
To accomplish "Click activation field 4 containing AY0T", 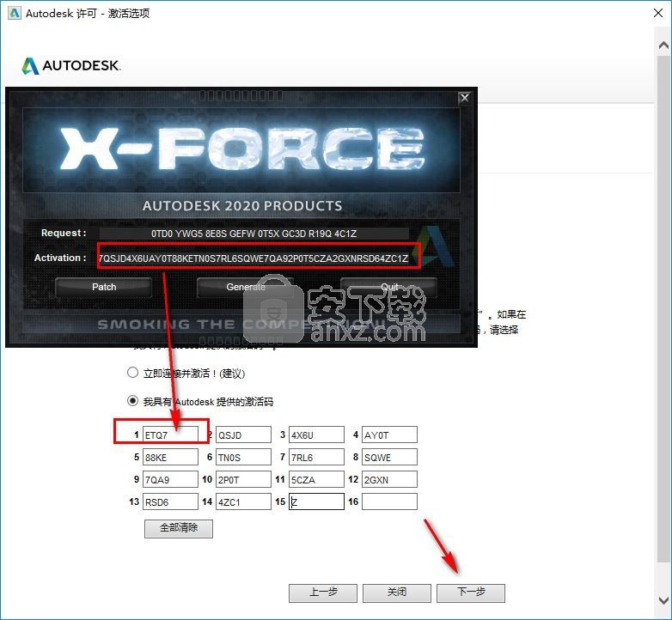I will (389, 435).
